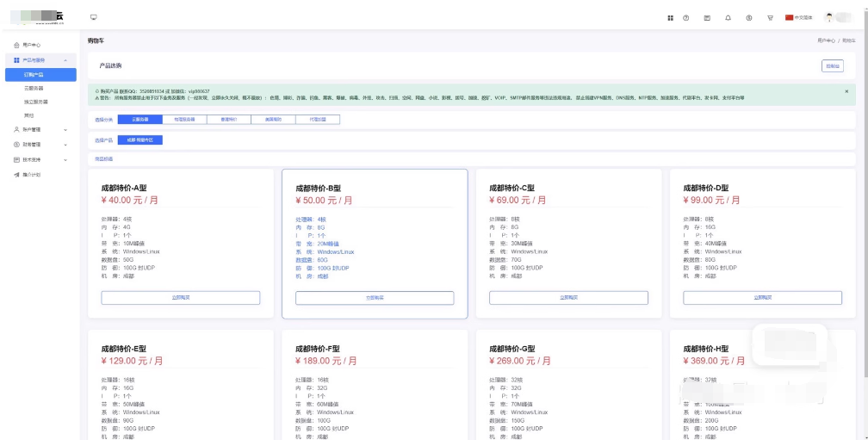Click the coin icon beside 财务管理

coord(16,145)
